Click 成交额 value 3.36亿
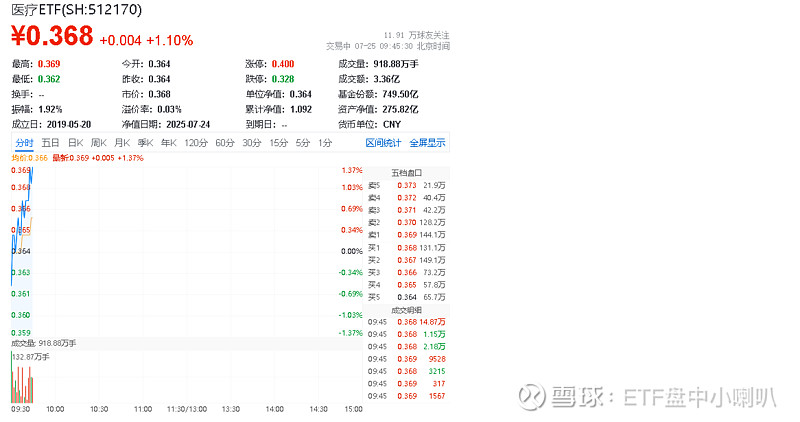This screenshot has width=800, height=422. click(x=387, y=79)
